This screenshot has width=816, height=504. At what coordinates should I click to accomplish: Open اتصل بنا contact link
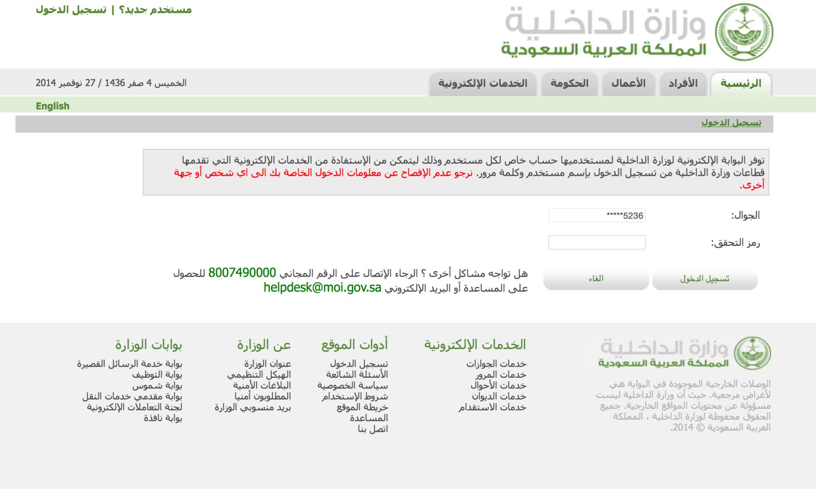(373, 429)
